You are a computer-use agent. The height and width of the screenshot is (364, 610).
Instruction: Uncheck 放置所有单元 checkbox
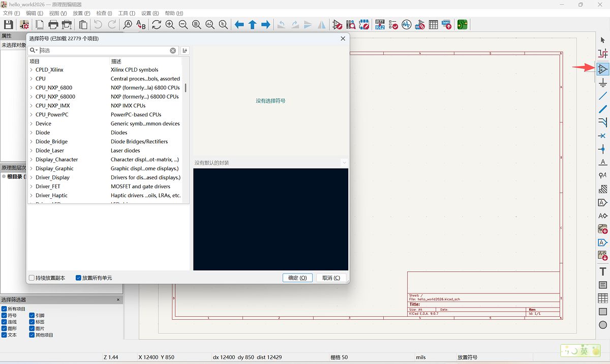point(78,278)
